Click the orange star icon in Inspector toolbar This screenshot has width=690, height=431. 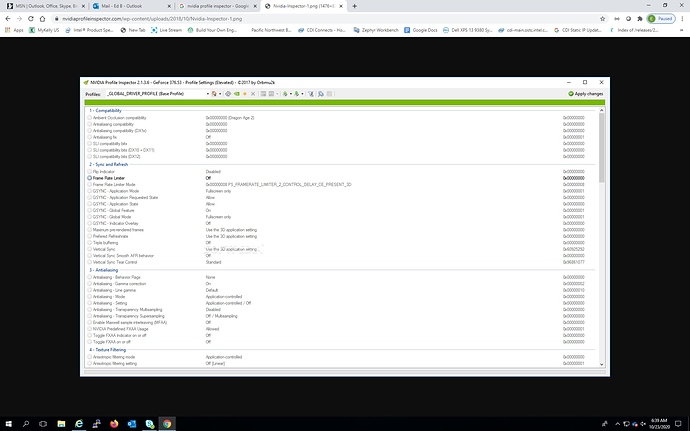coord(245,94)
